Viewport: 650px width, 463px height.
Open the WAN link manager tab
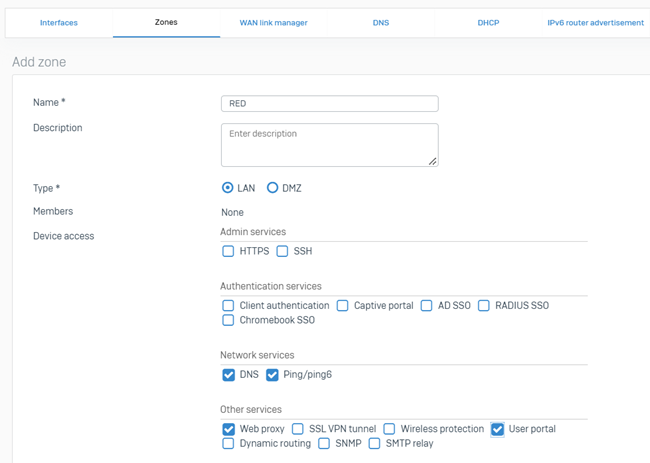[x=273, y=22]
